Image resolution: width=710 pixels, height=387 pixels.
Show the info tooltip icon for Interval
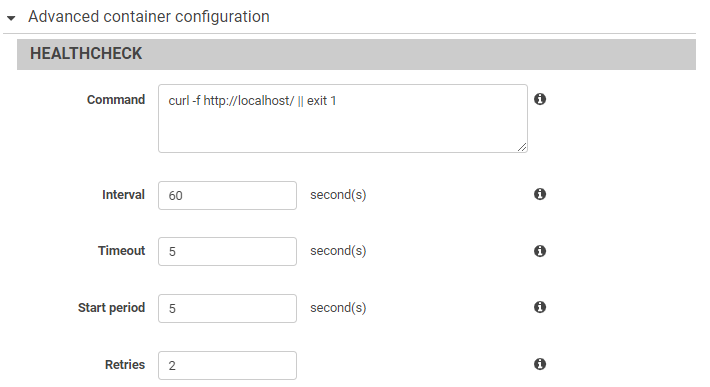click(540, 194)
